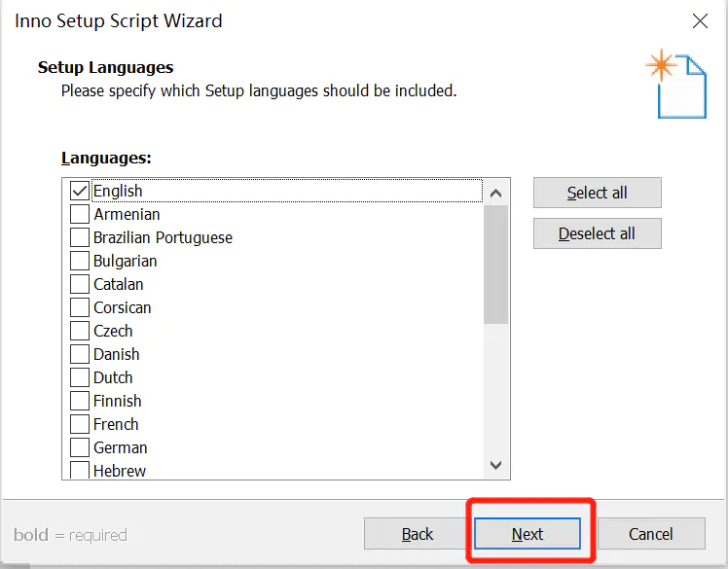The image size is (728, 569).
Task: Uncheck the English language checkbox
Action: 80,191
